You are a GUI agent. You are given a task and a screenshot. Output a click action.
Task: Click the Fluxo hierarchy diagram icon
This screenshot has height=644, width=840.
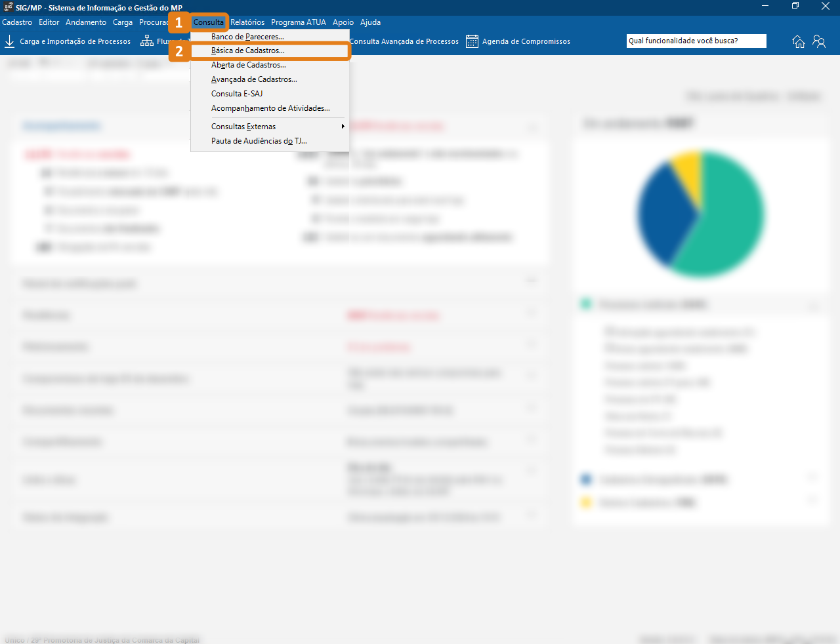tap(147, 41)
